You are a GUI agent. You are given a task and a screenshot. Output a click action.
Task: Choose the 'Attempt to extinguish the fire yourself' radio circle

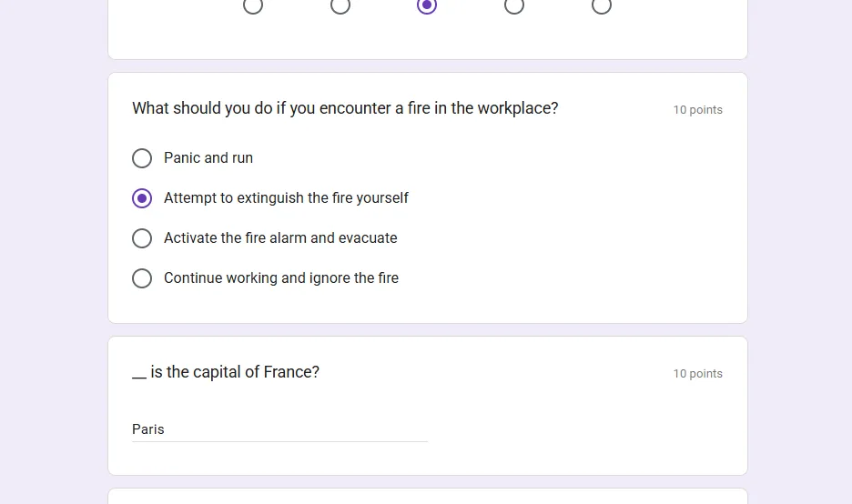[142, 198]
